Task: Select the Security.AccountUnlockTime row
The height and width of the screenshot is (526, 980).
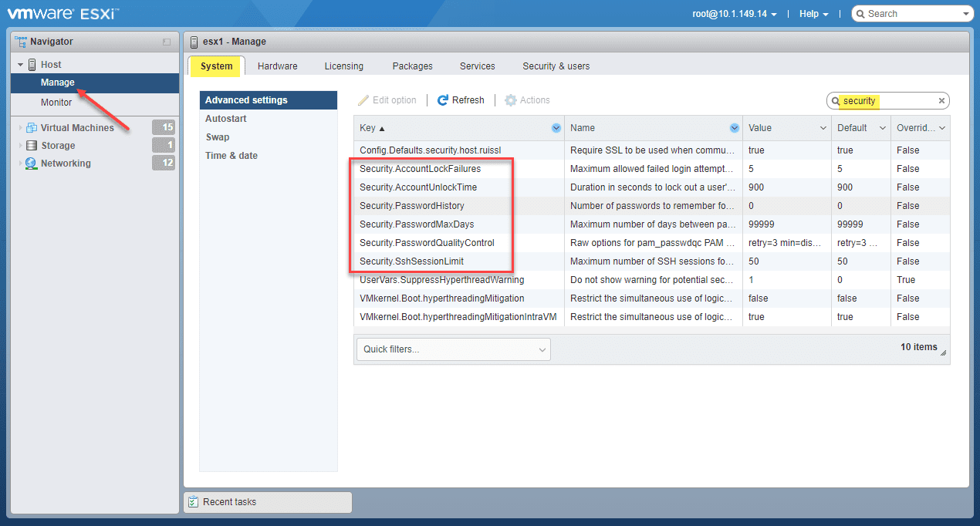Action: pos(651,187)
